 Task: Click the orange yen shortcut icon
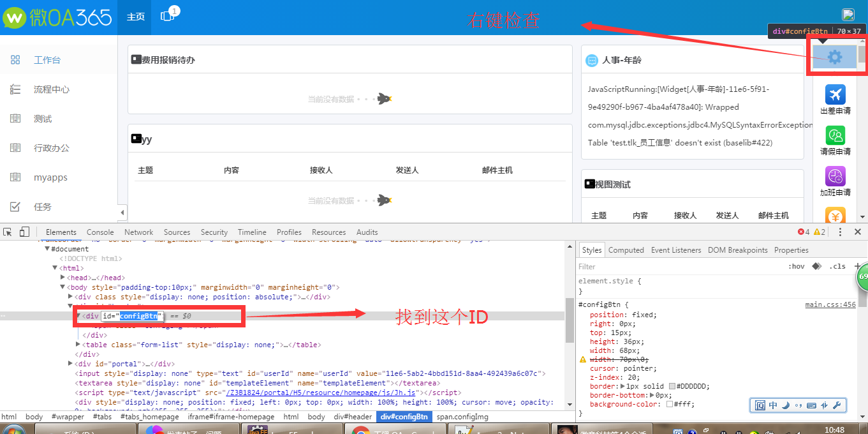point(835,215)
